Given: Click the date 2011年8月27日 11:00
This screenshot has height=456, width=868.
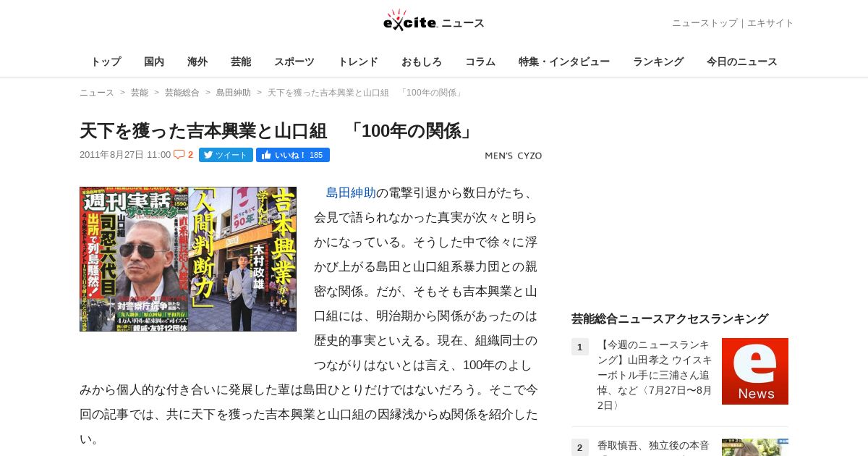Looking at the screenshot, I should (x=125, y=155).
